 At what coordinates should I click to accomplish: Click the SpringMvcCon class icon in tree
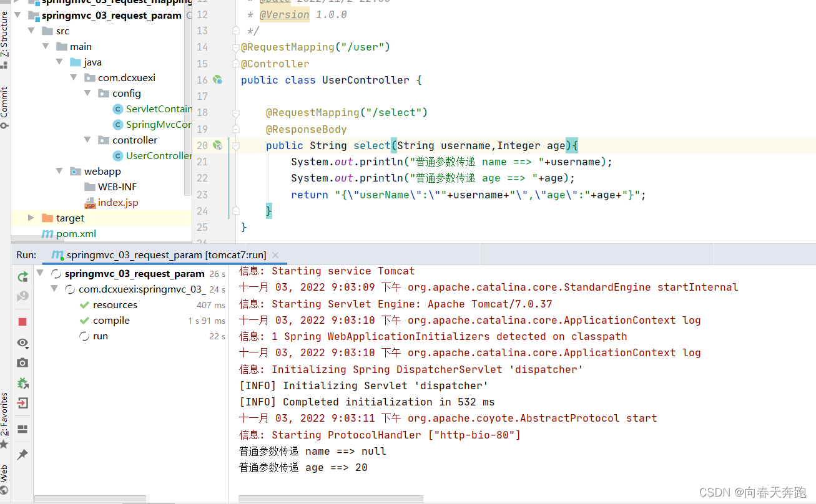pyautogui.click(x=117, y=125)
